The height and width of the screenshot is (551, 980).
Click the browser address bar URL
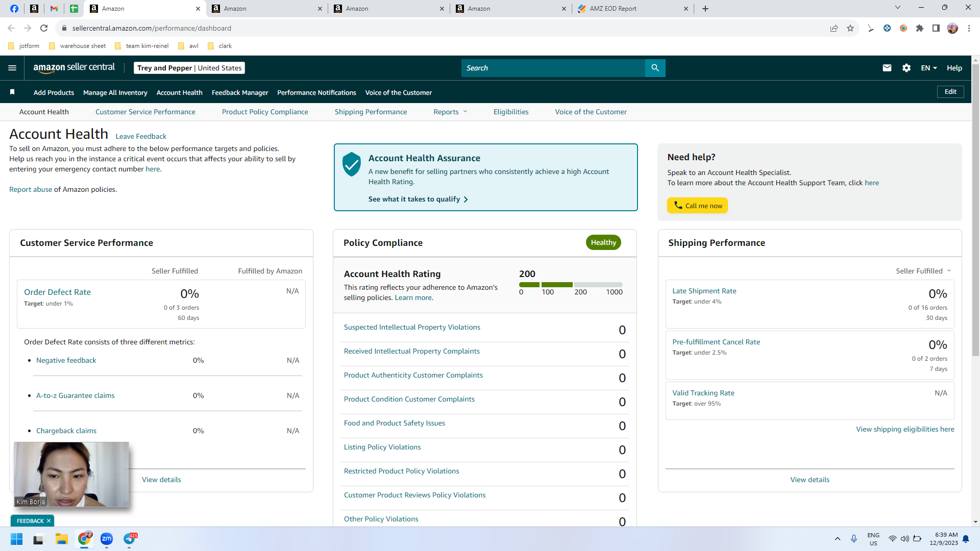coord(152,28)
